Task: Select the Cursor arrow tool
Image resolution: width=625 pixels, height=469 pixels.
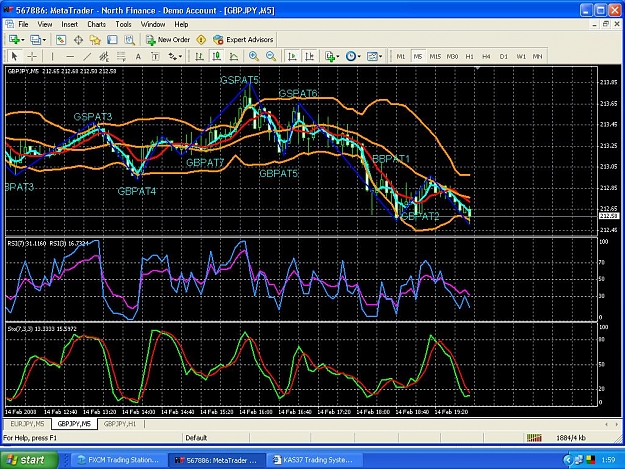Action: click(15, 57)
